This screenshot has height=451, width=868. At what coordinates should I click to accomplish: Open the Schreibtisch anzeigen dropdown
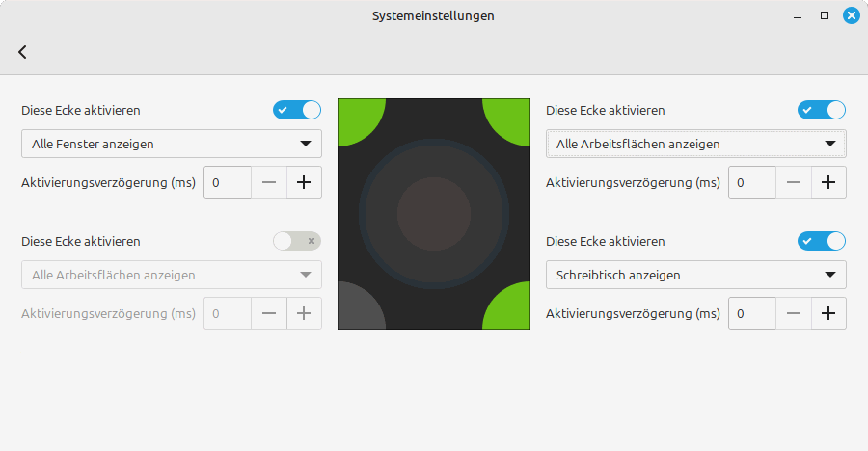696,275
